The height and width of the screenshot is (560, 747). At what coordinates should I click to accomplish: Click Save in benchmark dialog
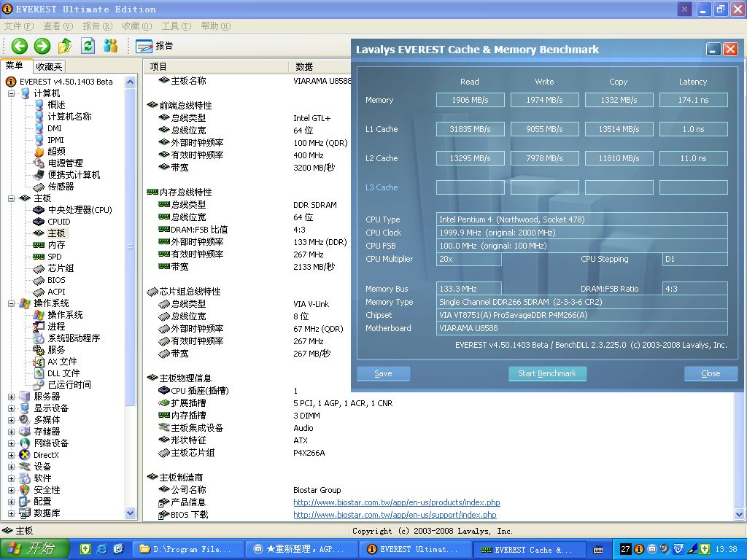tap(383, 373)
